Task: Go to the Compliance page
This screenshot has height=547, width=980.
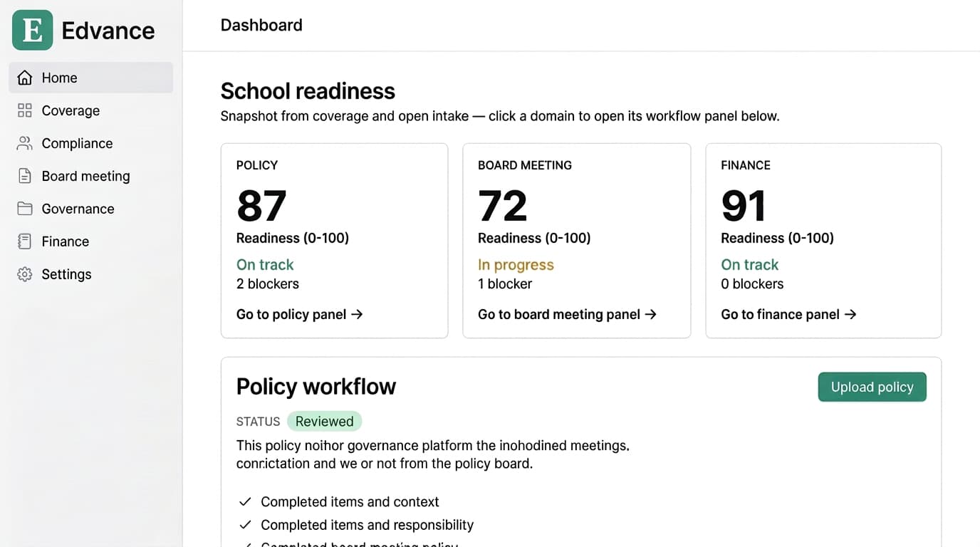Action: 90,143
